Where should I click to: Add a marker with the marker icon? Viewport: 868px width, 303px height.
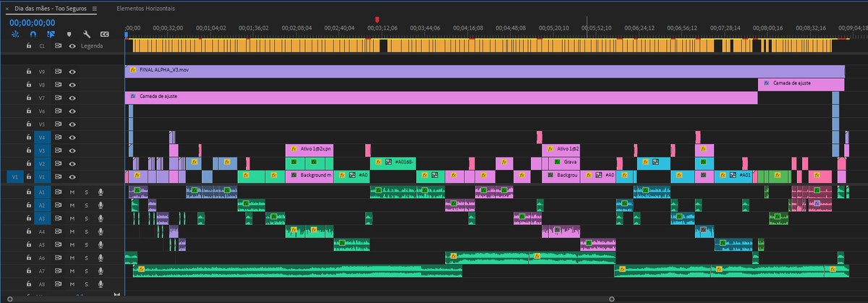pyautogui.click(x=69, y=34)
